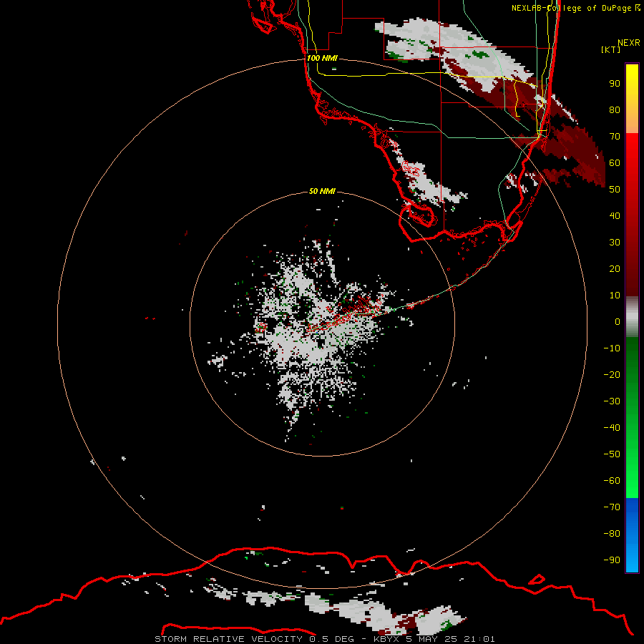
Task: Click the 0 value on the velocity scale
Action: click(618, 321)
